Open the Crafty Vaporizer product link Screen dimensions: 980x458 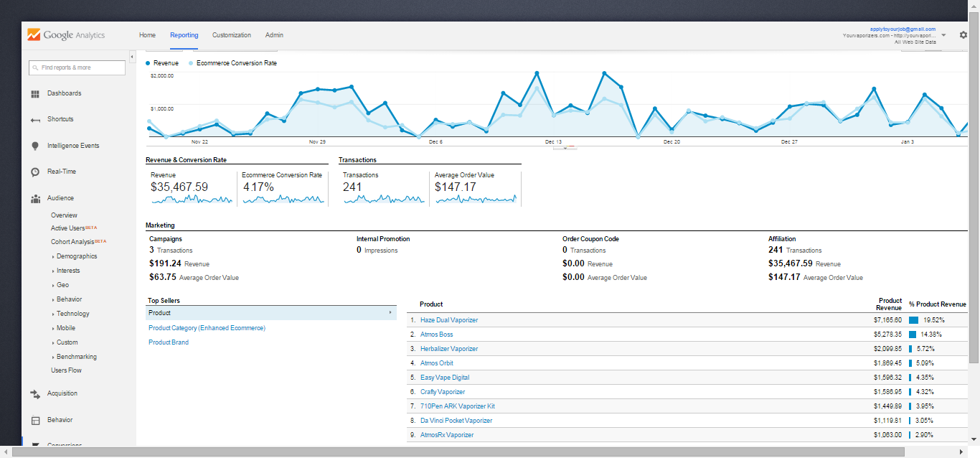(443, 392)
